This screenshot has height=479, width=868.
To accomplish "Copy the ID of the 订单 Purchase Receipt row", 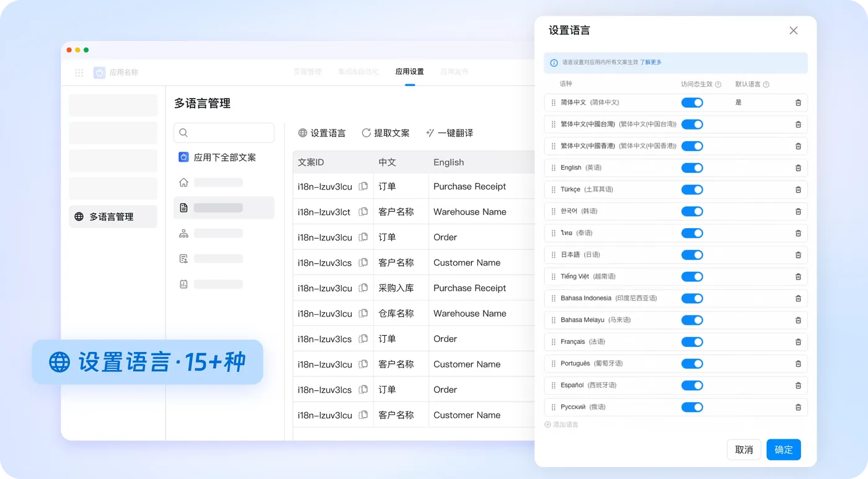I will [x=363, y=187].
